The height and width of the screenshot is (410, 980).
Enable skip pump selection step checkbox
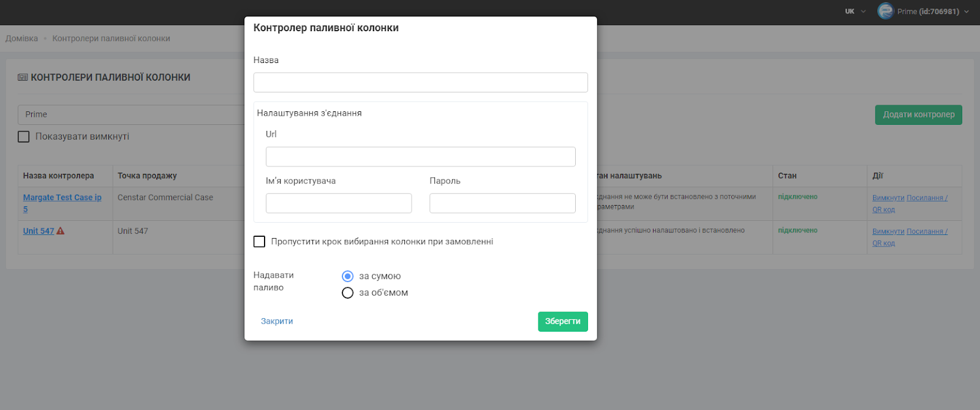[260, 242]
